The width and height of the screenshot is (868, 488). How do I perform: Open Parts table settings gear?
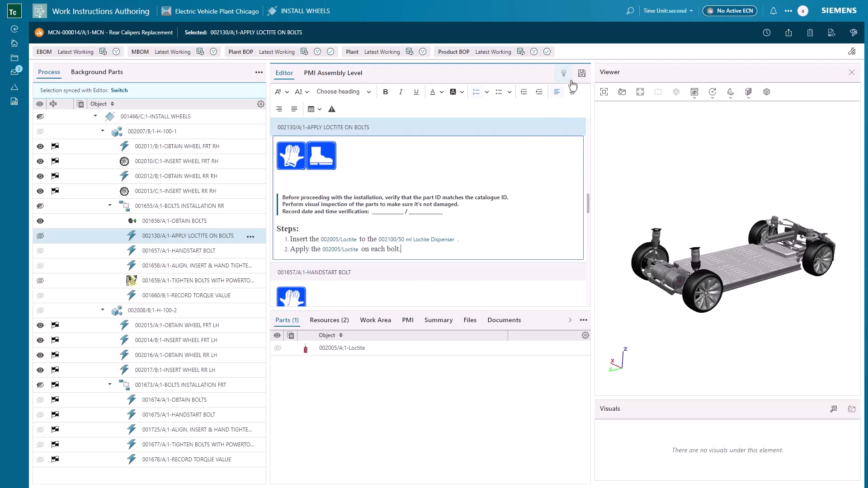[585, 335]
